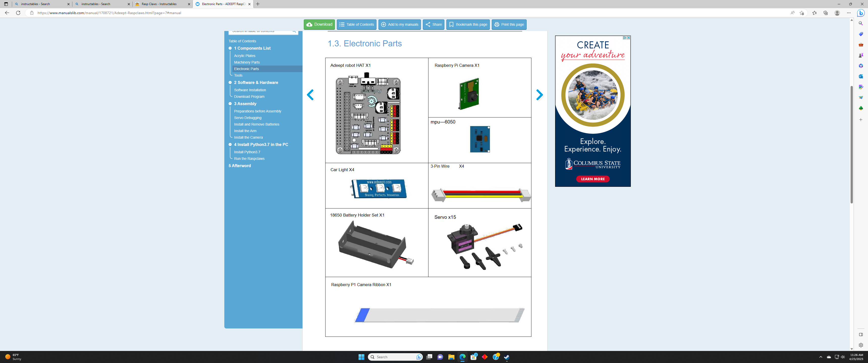
Task: Go to previous manual page arrow
Action: 310,95
